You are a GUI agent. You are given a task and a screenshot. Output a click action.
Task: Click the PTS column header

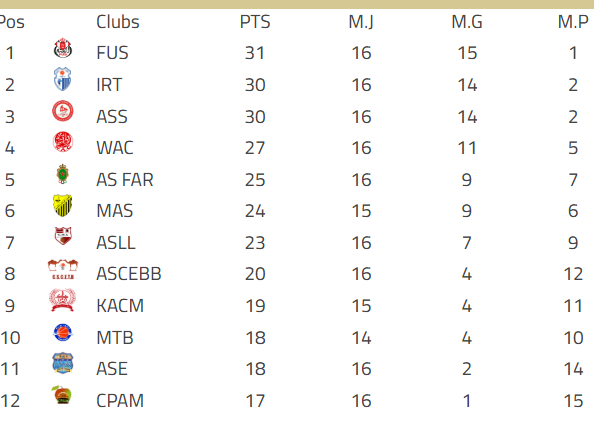point(255,22)
